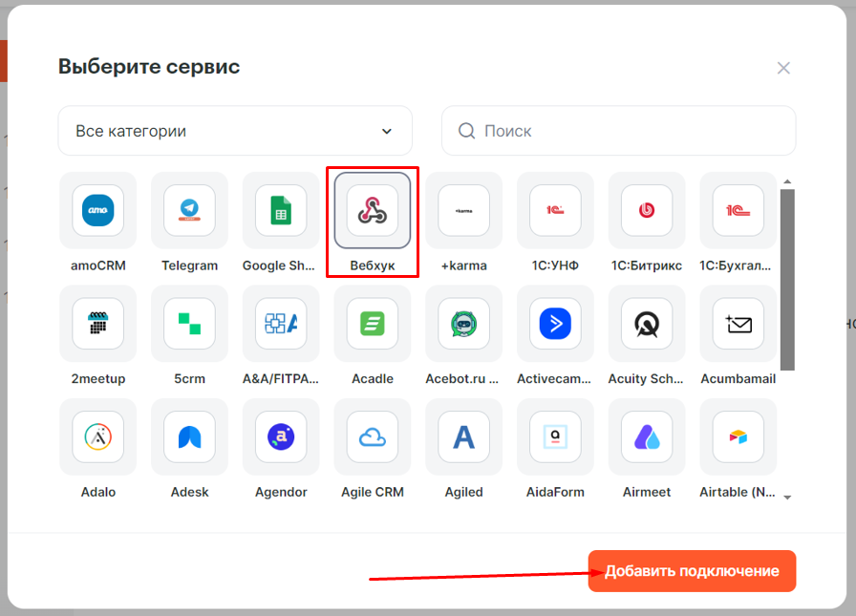Select the +karma service tile

click(463, 211)
